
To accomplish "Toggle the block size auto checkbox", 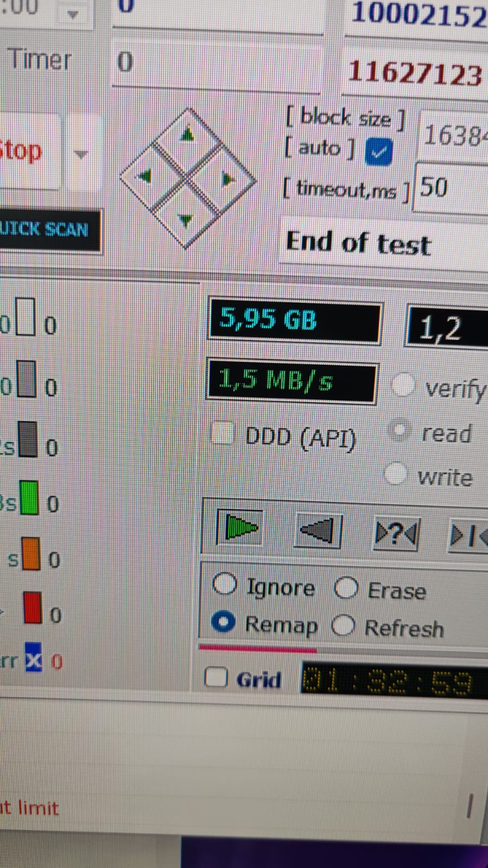I will coord(378,151).
